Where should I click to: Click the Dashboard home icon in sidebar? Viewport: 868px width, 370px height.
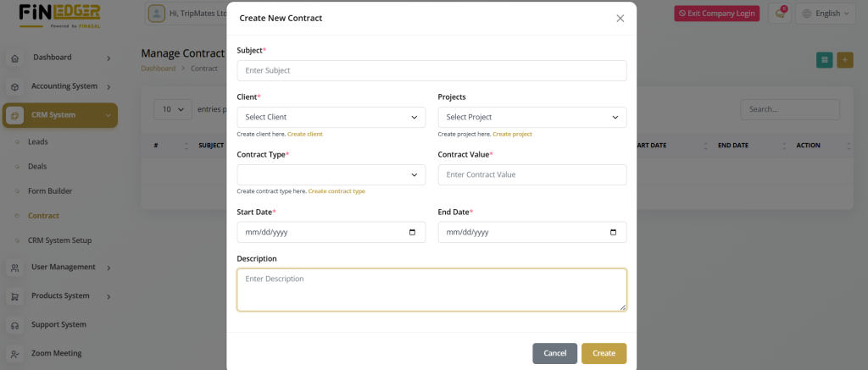(x=14, y=58)
